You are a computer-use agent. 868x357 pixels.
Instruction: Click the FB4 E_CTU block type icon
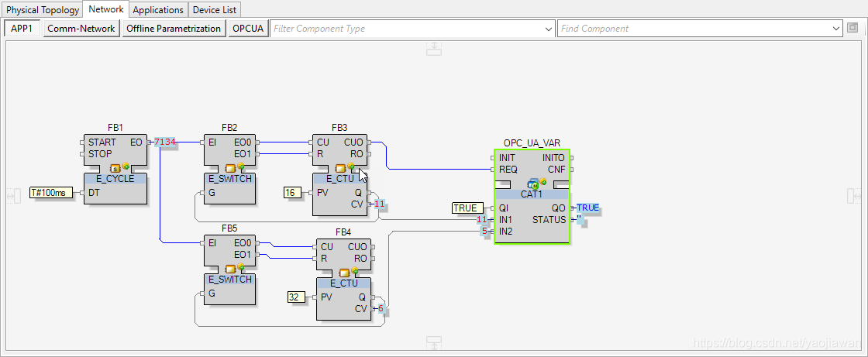point(346,272)
